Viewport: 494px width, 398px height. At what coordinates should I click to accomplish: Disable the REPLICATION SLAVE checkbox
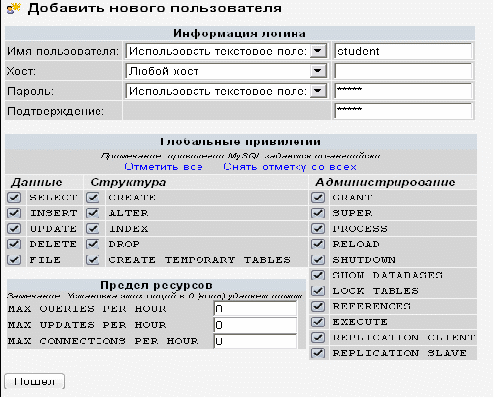(318, 353)
